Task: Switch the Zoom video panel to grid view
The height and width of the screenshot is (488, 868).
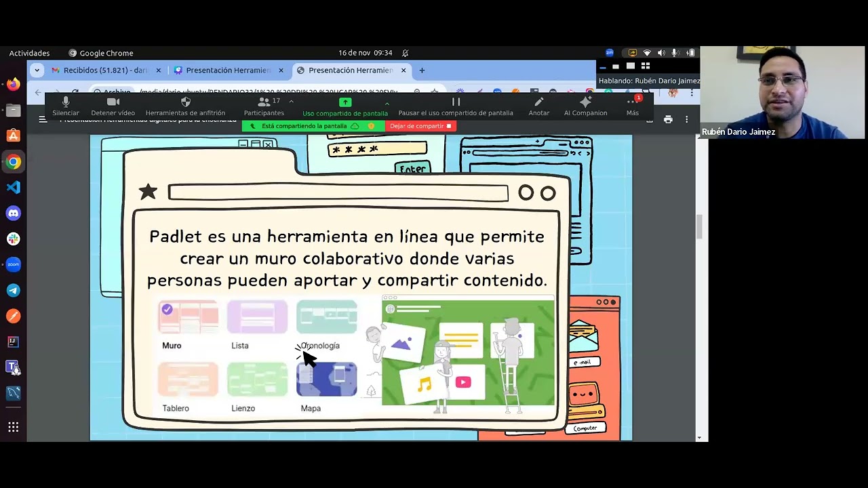Action: (645, 66)
